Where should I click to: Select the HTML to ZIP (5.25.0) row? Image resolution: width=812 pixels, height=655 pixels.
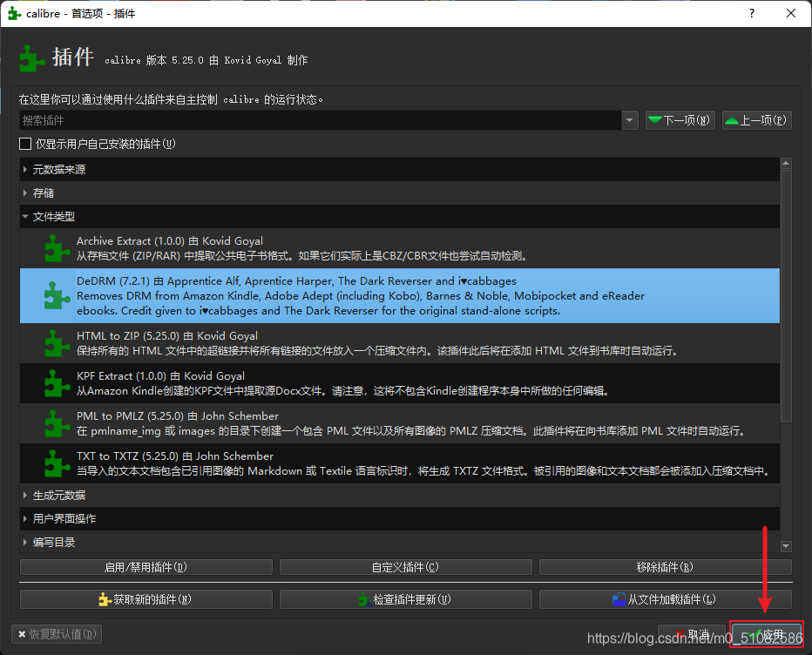click(x=400, y=343)
